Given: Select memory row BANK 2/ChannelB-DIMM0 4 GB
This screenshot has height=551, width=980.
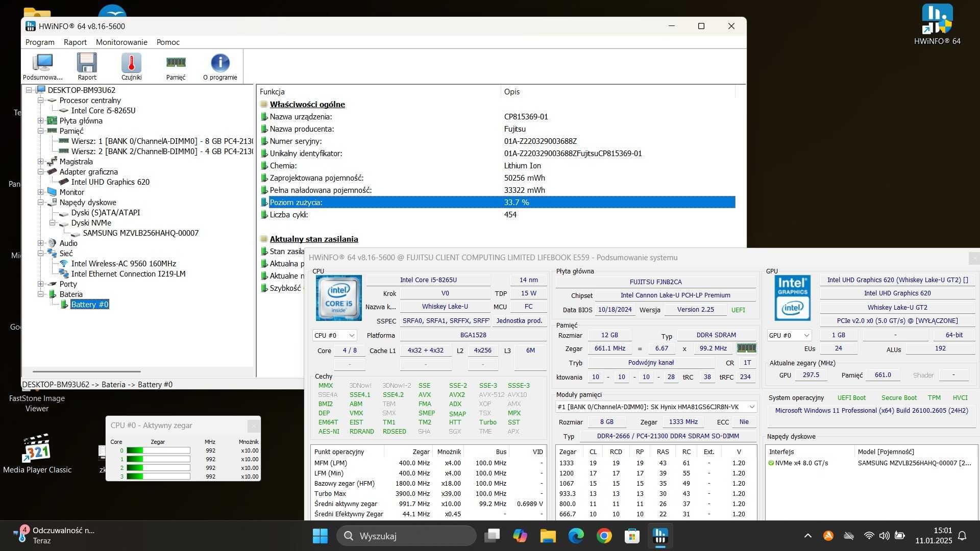Looking at the screenshot, I should (162, 152).
